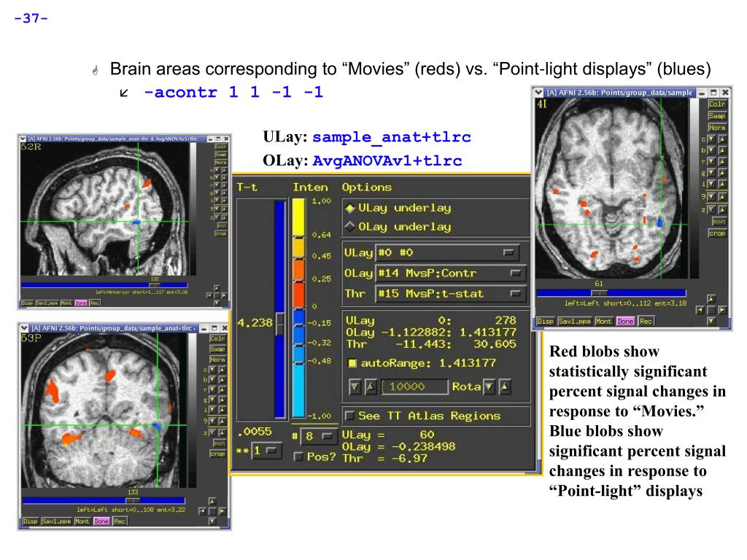Click Rec in axial 4I window
This screenshot has height=560, width=747.
pos(646,322)
